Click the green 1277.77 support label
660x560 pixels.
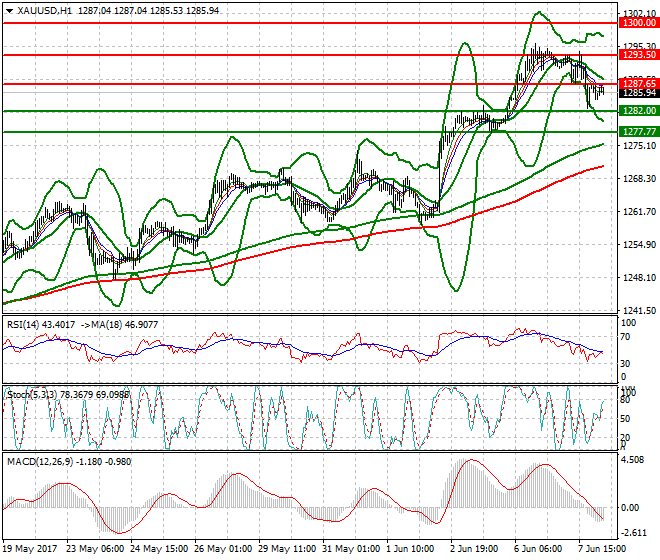point(639,132)
